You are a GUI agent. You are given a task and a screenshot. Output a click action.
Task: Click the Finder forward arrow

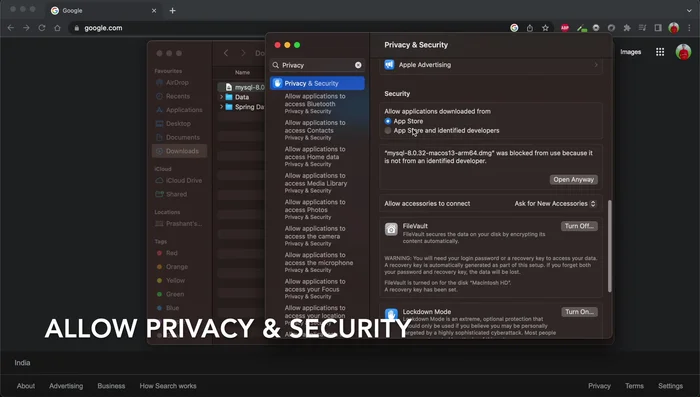243,53
